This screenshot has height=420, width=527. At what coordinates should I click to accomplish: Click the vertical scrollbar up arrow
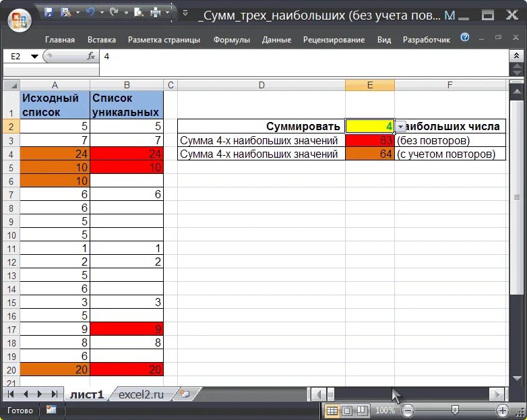click(x=517, y=91)
